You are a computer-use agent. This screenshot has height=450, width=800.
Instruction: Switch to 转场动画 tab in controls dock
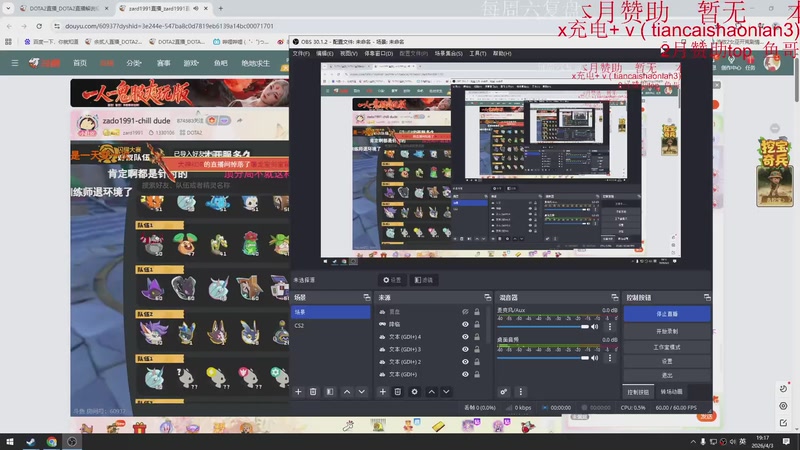pyautogui.click(x=671, y=392)
